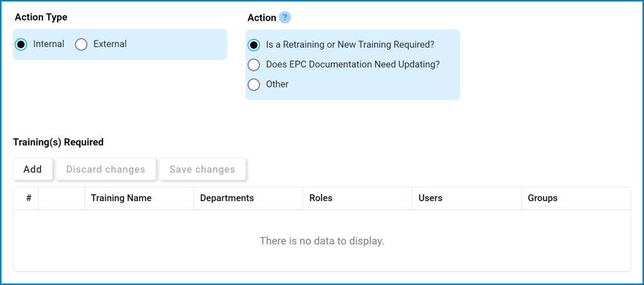644x285 pixels.
Task: Click the Groups column header
Action: [542, 198]
